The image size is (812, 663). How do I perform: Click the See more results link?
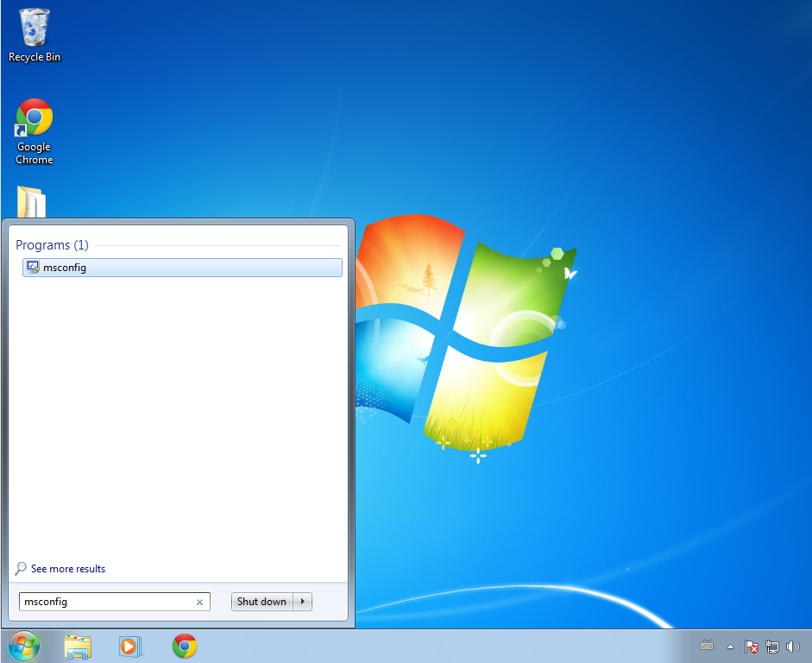pos(68,569)
